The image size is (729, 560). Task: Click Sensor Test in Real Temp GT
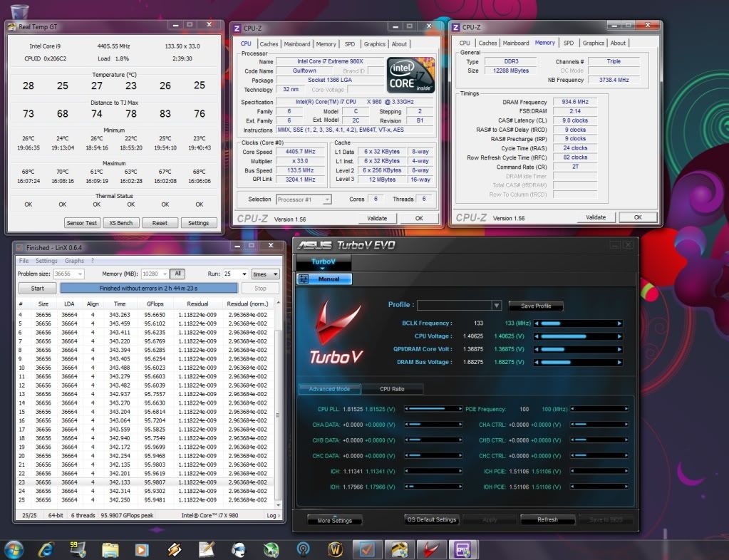pos(82,223)
